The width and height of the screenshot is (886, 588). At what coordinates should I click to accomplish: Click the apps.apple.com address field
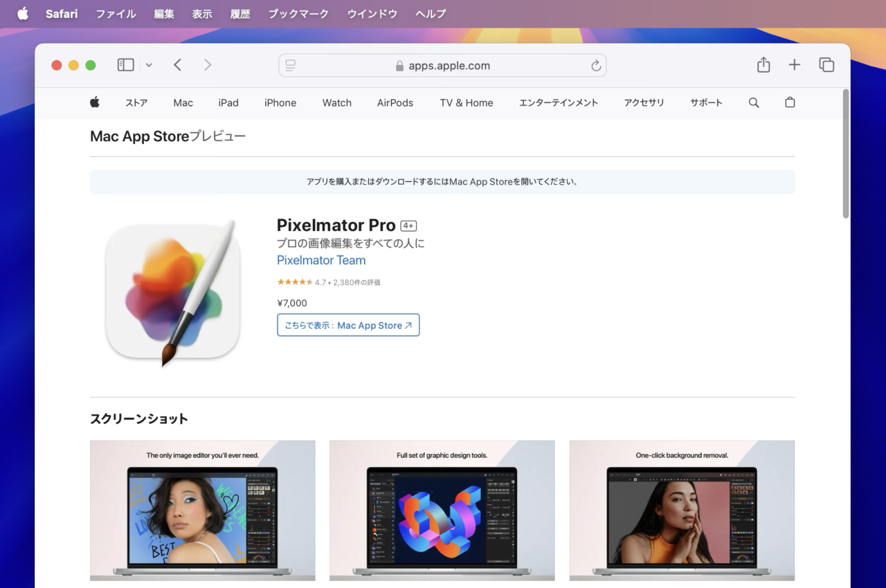click(442, 66)
